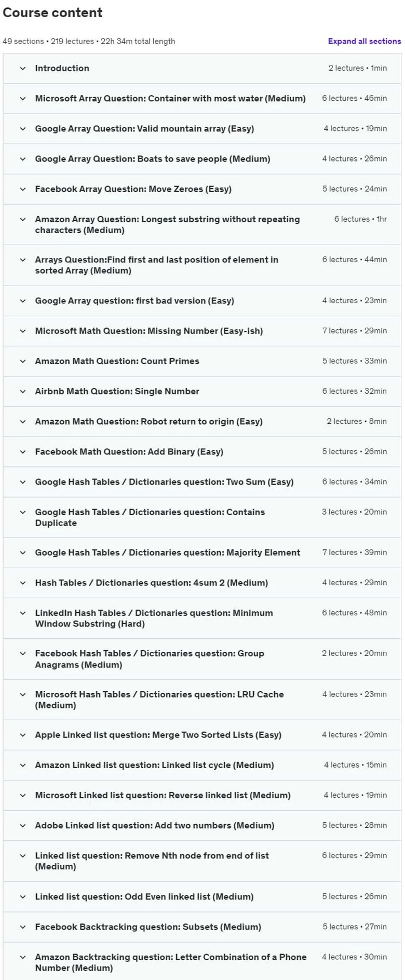Screen dimensions: 405x980
Task: Open the Majority Element section
Action: 202,553
